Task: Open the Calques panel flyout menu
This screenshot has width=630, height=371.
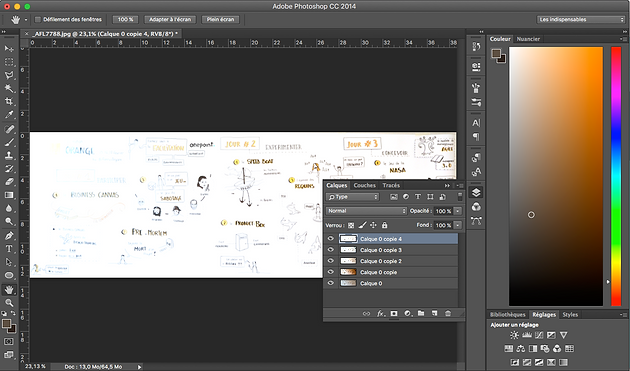Action: tap(459, 185)
